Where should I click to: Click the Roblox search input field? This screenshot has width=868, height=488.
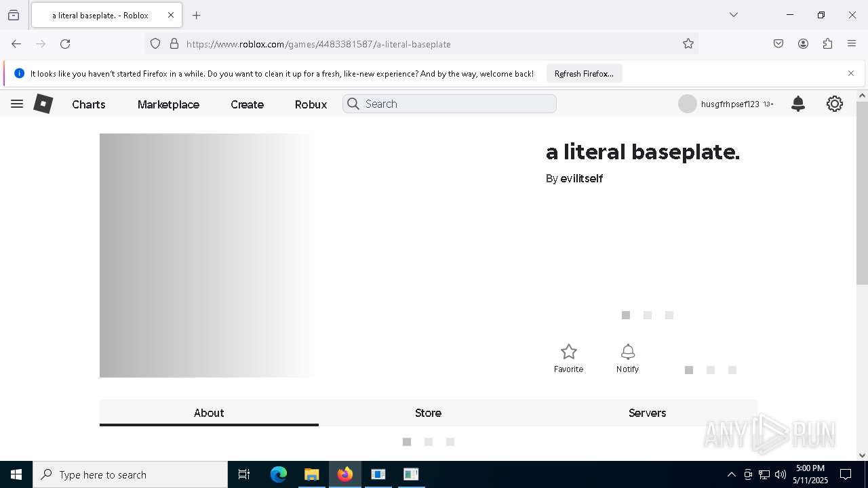tap(450, 104)
